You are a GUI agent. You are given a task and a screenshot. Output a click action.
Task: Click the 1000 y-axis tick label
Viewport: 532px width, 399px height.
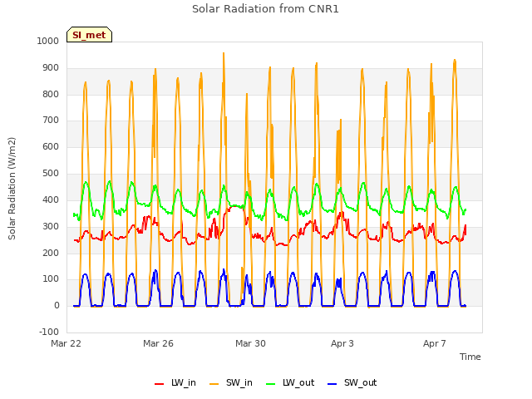click(x=48, y=41)
